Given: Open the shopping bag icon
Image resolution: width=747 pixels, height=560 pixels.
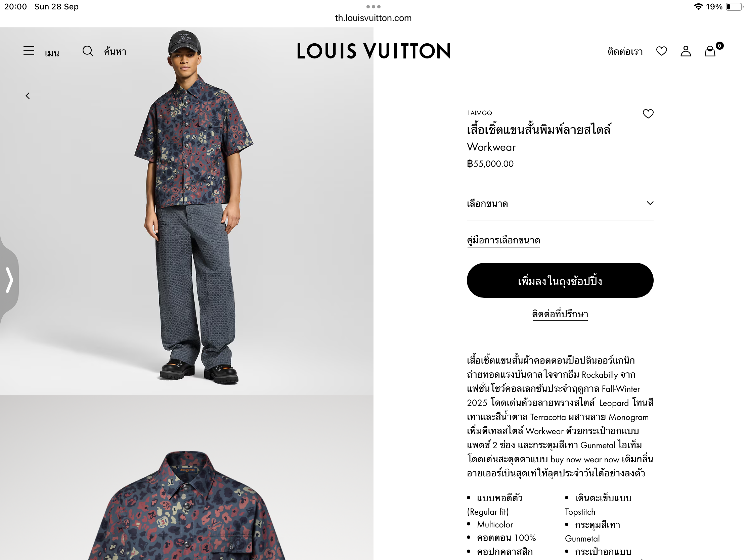Looking at the screenshot, I should pyautogui.click(x=711, y=51).
